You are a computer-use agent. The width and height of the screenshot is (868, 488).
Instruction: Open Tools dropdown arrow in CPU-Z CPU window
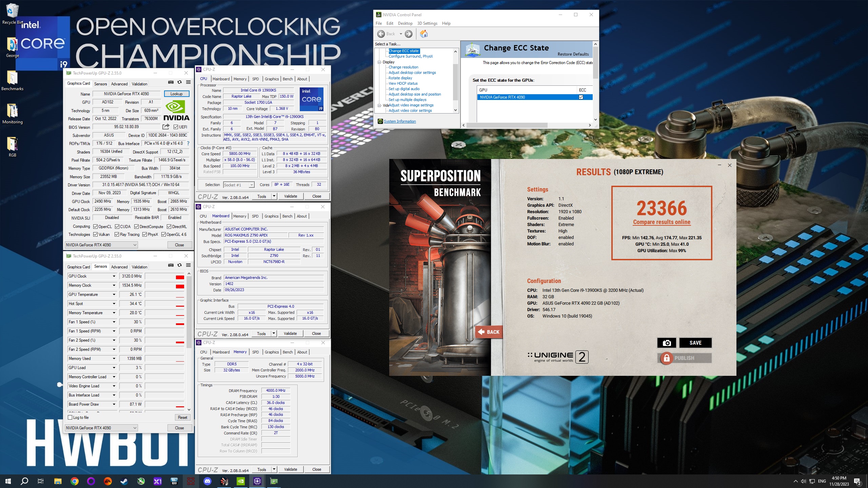[x=274, y=196]
